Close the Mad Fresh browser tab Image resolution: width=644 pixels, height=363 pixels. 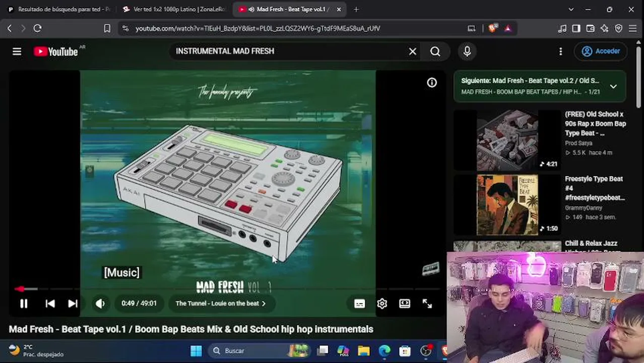339,9
